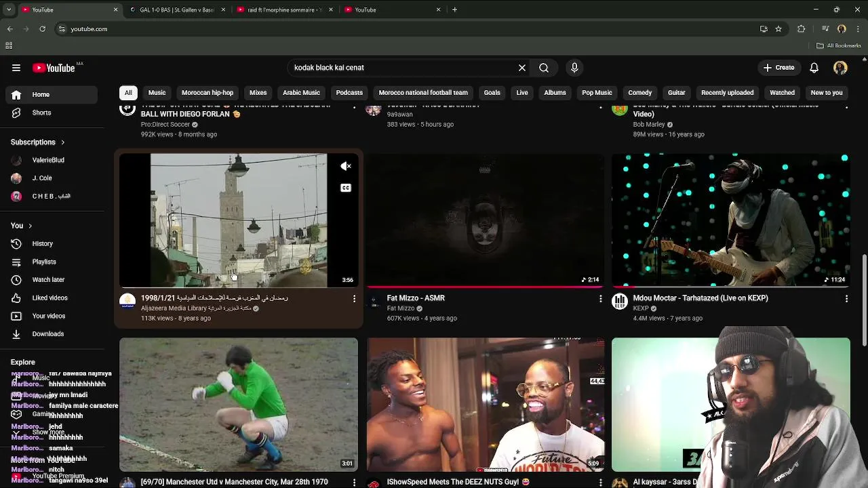
Task: Open options menu for Mdou Moctar video
Action: tap(846, 298)
